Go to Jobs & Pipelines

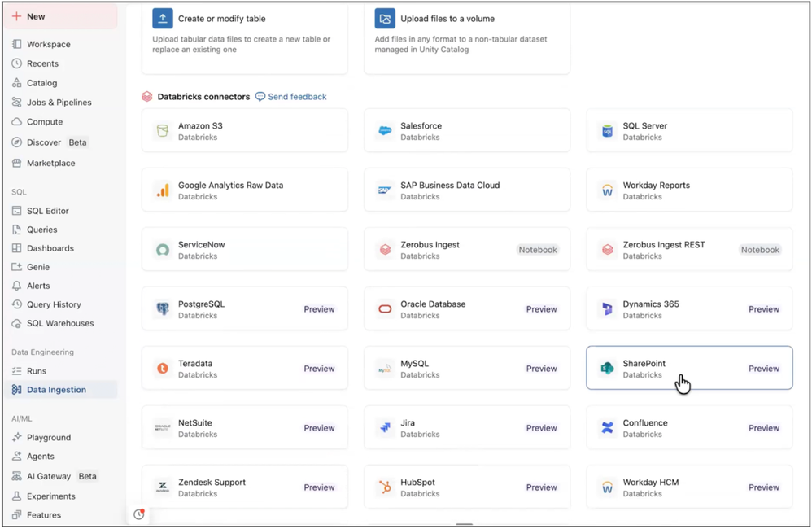(x=59, y=103)
